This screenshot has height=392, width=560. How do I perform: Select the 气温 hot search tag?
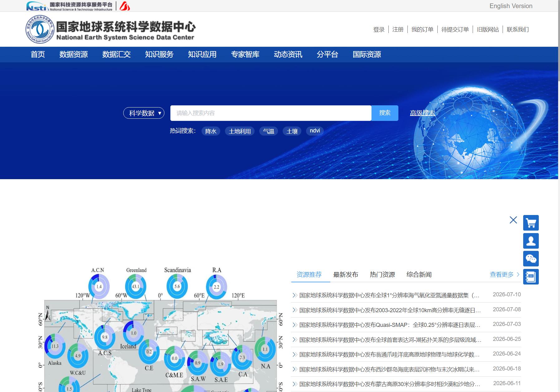click(x=269, y=131)
